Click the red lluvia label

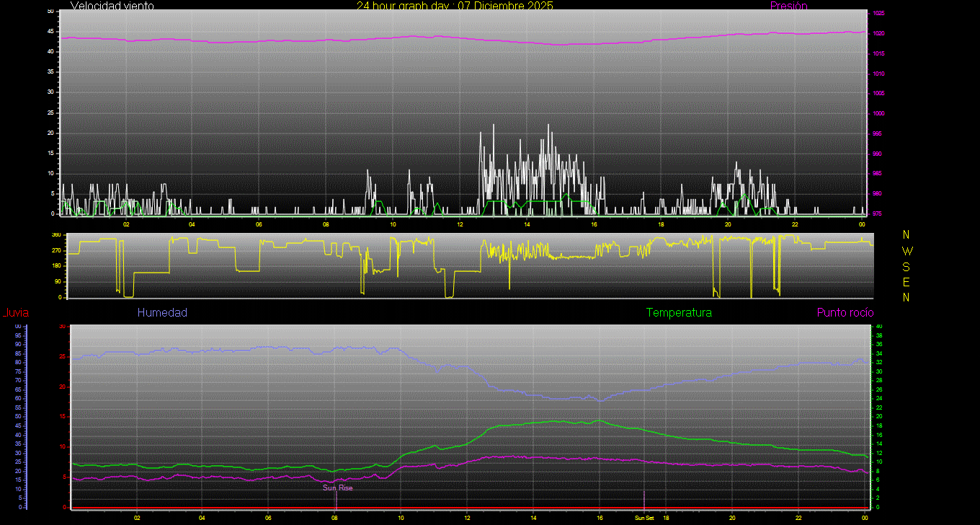[x=15, y=312]
